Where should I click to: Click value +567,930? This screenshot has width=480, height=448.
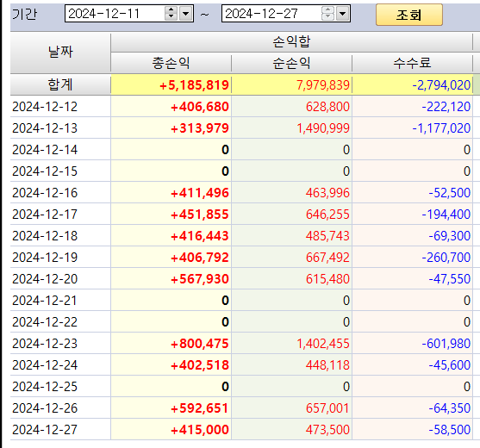tap(200, 279)
